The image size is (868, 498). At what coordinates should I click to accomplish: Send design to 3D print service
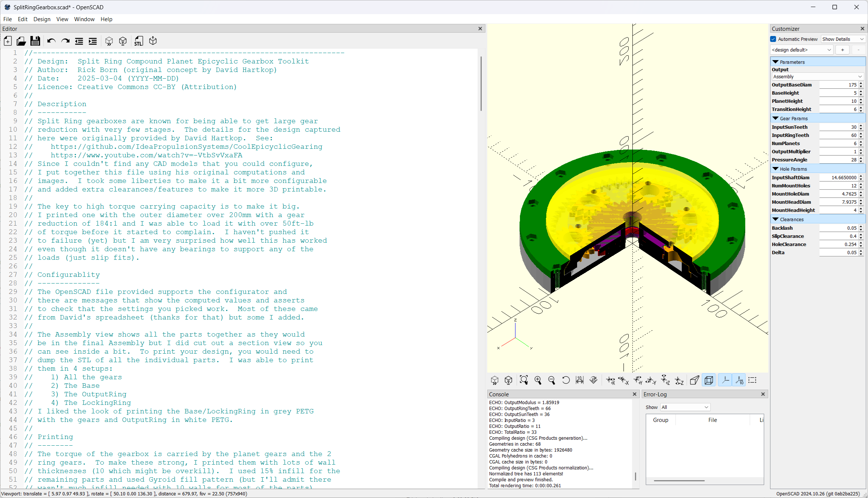point(153,41)
